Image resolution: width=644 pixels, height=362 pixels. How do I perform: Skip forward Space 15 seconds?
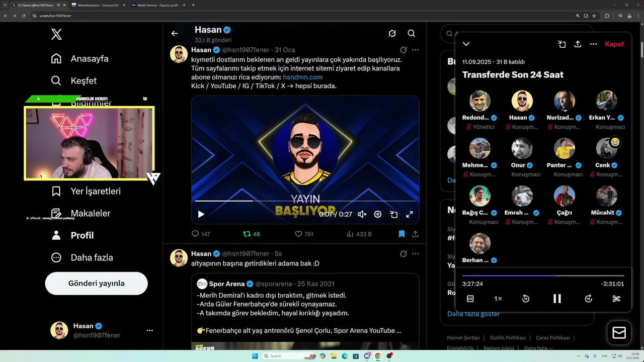pos(588,299)
